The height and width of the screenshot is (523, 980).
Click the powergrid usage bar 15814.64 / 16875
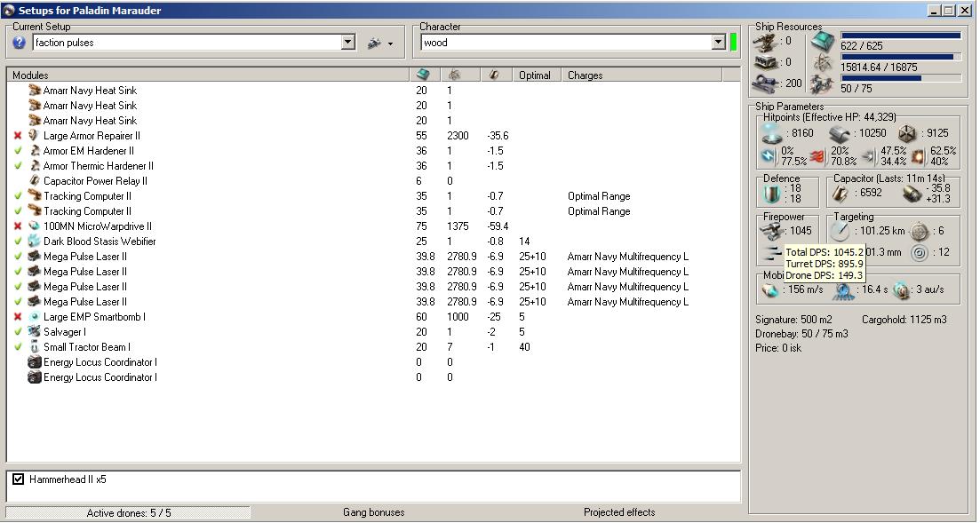901,57
